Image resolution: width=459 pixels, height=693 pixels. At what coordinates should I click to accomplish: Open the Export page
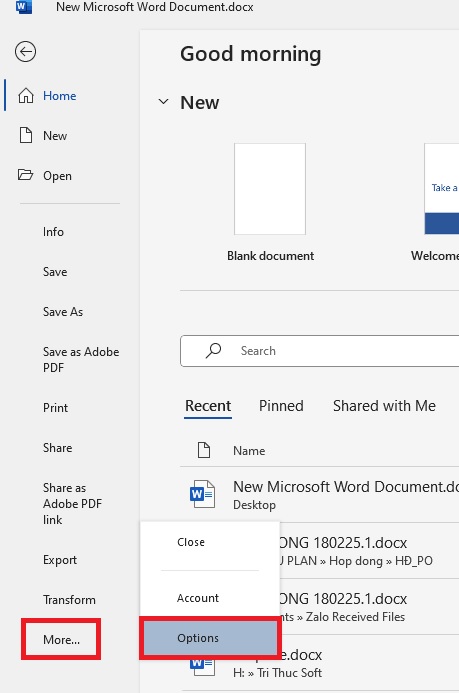(x=62, y=560)
